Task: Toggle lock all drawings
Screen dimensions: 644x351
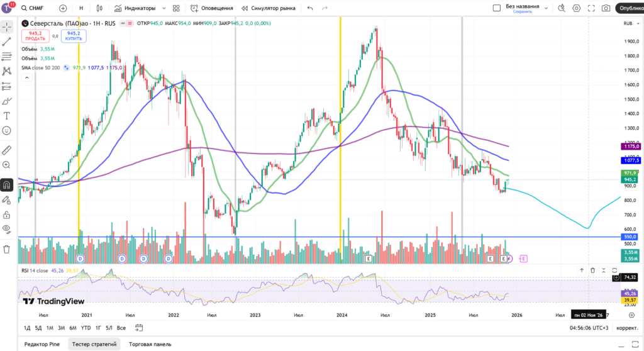Action: 6,215
